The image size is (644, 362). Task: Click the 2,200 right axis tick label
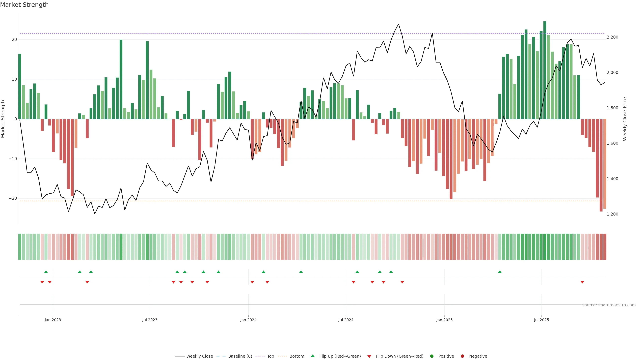tap(612, 37)
